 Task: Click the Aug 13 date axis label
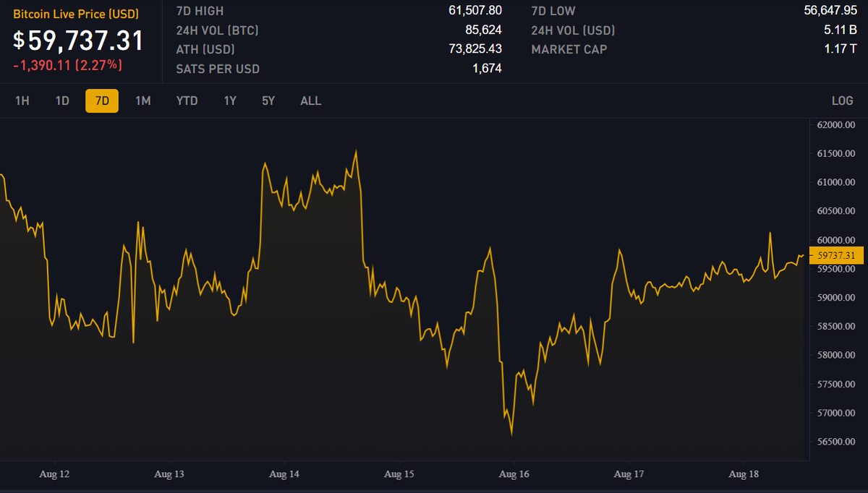click(x=169, y=475)
